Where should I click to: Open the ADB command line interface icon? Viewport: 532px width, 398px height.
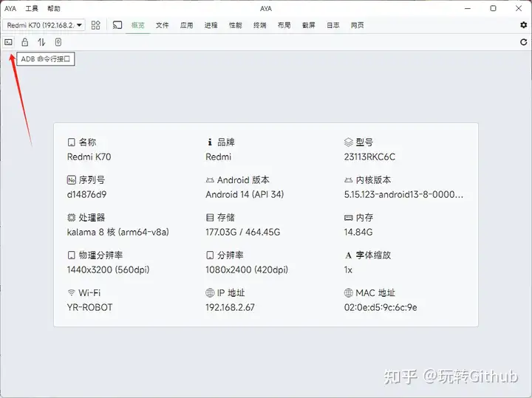click(x=8, y=42)
